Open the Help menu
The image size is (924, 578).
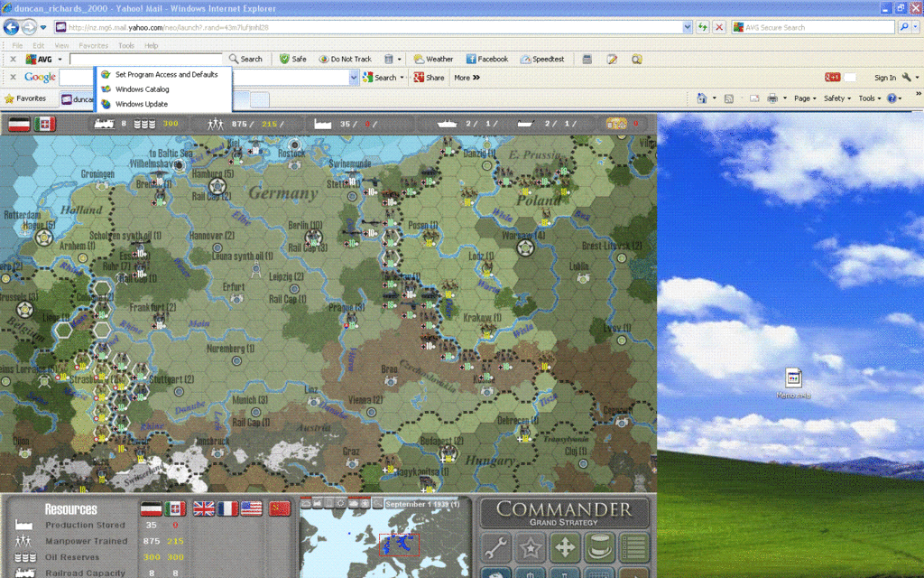pyautogui.click(x=152, y=45)
